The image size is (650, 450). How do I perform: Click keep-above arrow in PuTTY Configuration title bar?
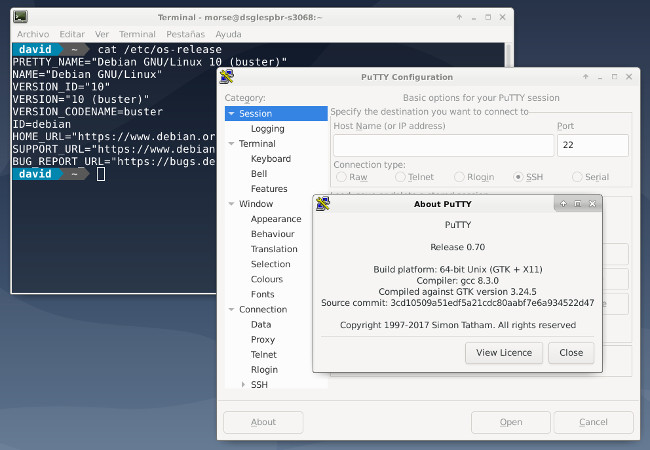(x=585, y=77)
